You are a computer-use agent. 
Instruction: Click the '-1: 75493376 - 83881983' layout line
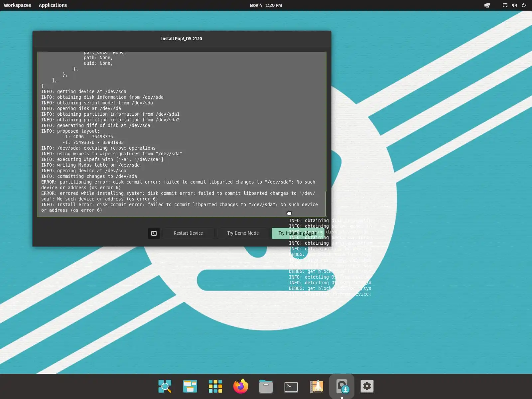(x=93, y=142)
